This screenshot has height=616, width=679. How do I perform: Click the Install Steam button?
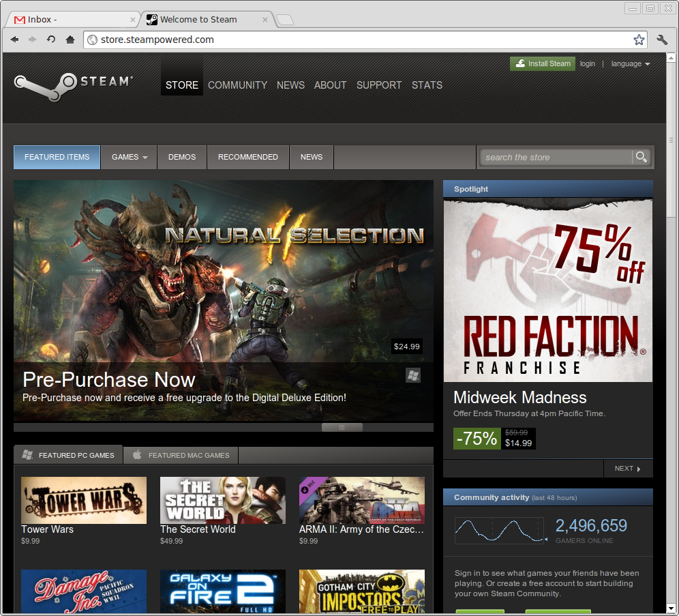click(x=543, y=63)
